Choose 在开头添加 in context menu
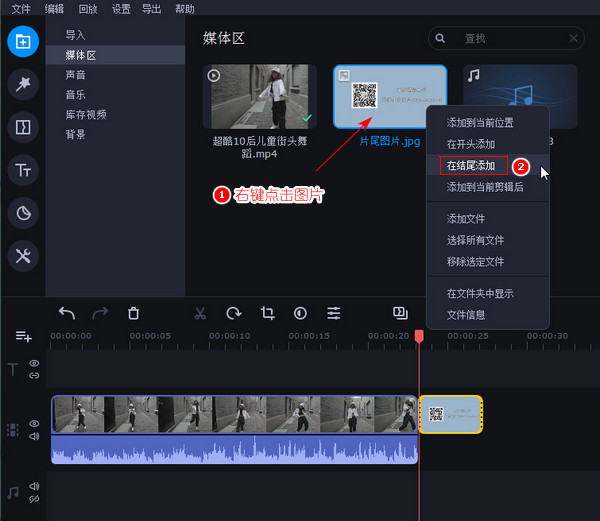Viewport: 600px width, 521px height. [488, 144]
